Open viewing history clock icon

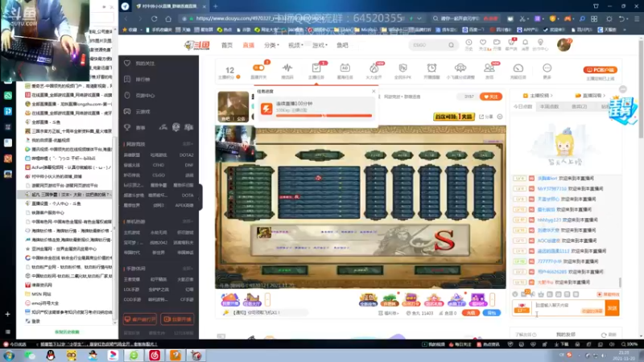[469, 43]
